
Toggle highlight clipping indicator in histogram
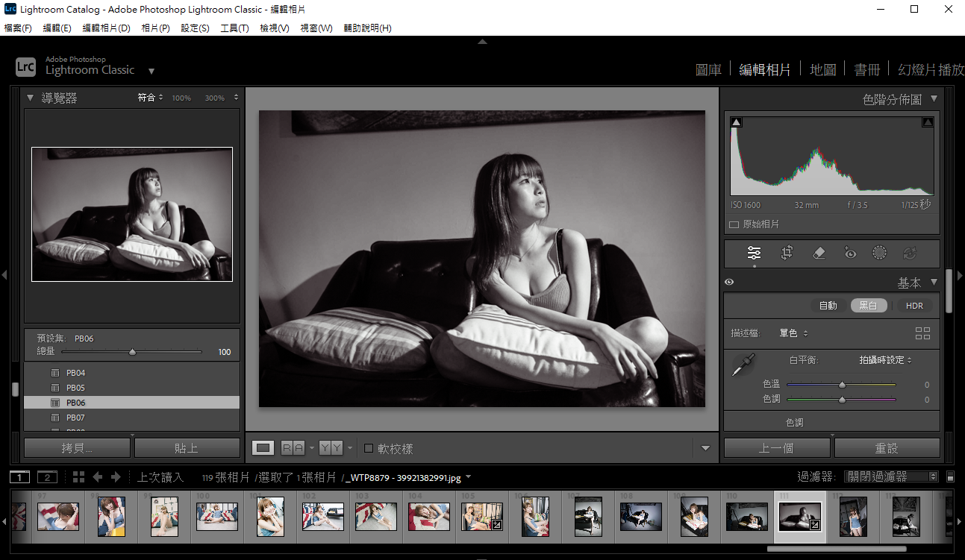tap(928, 122)
